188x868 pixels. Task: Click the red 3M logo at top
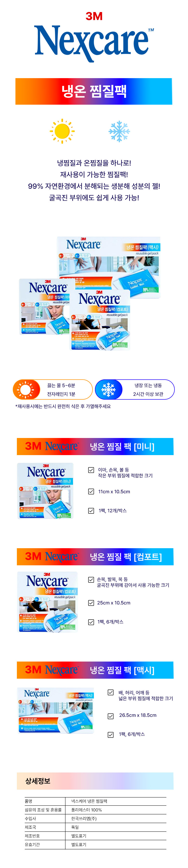click(94, 16)
